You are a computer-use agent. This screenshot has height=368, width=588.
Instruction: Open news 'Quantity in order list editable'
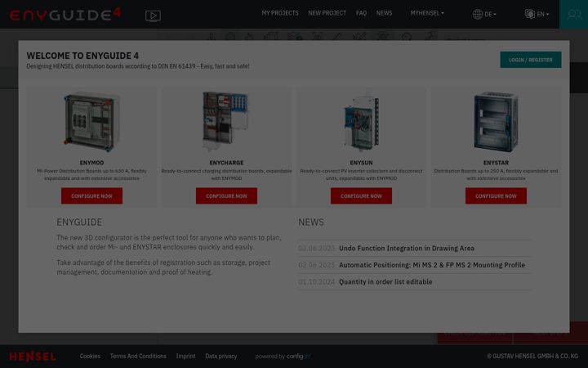(x=385, y=281)
